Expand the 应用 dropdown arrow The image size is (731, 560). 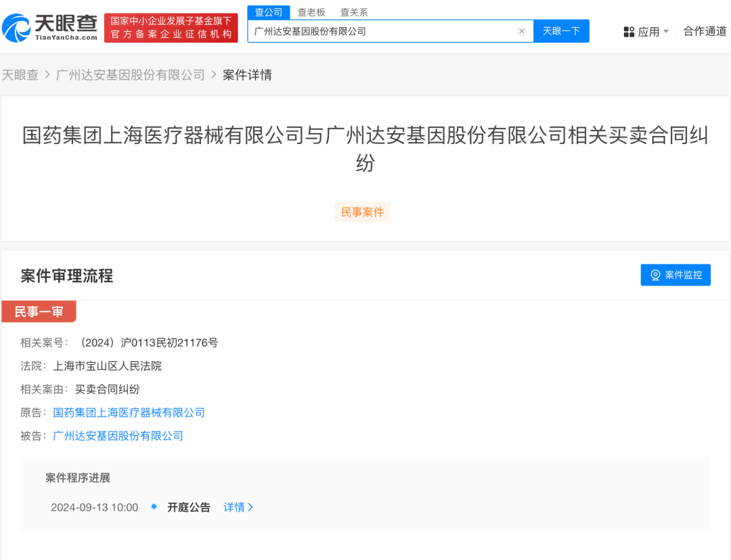click(666, 32)
